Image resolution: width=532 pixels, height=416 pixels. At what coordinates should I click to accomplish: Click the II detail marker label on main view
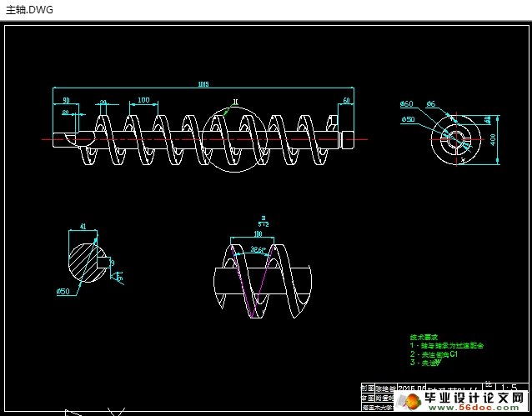[x=236, y=102]
